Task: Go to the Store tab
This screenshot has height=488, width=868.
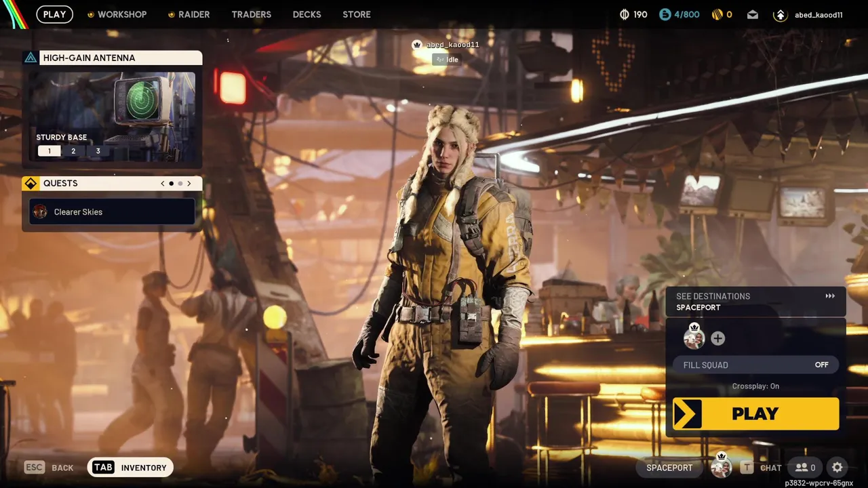Action: coord(357,14)
